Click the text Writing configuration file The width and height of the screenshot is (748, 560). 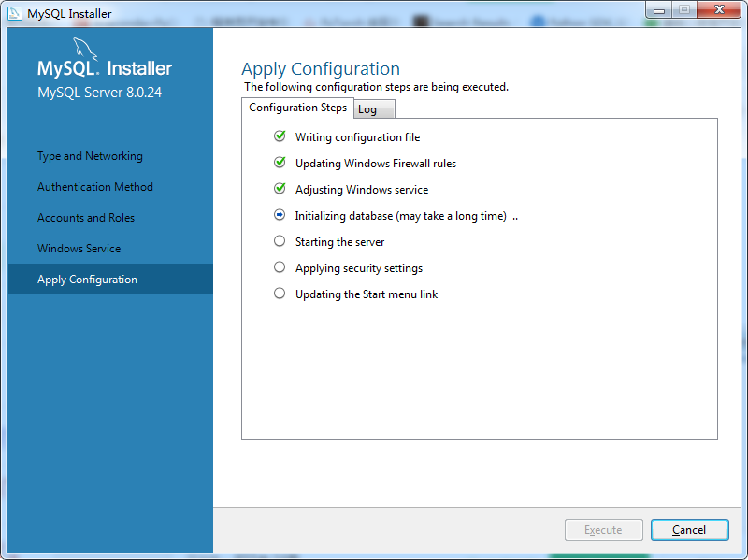click(357, 137)
